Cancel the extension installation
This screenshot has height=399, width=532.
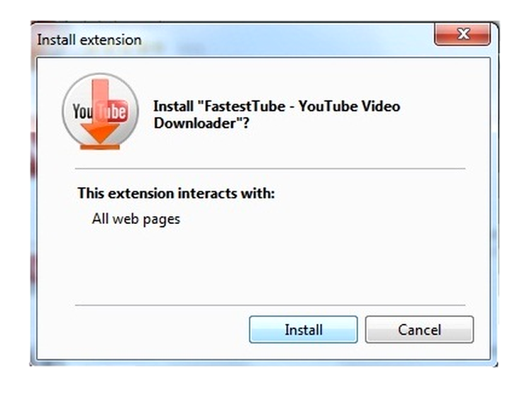(x=419, y=330)
